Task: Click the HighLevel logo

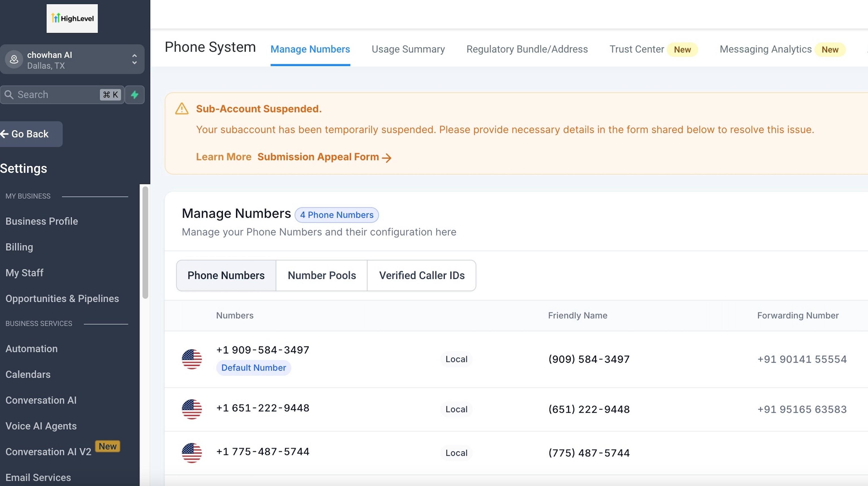Action: point(72,19)
